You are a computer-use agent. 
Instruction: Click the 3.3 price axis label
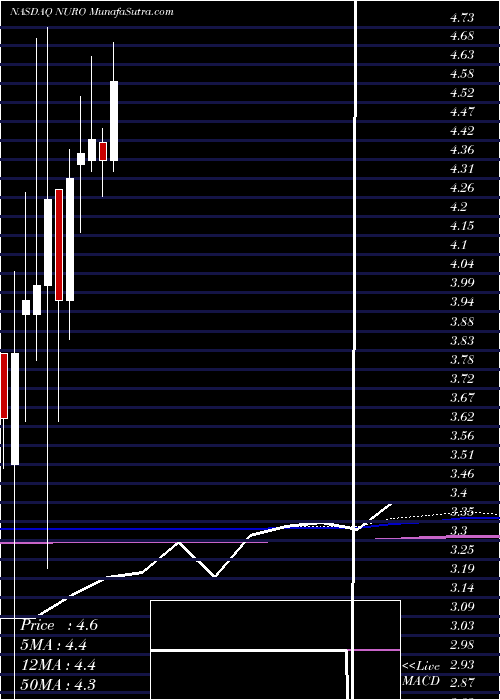coord(459,531)
